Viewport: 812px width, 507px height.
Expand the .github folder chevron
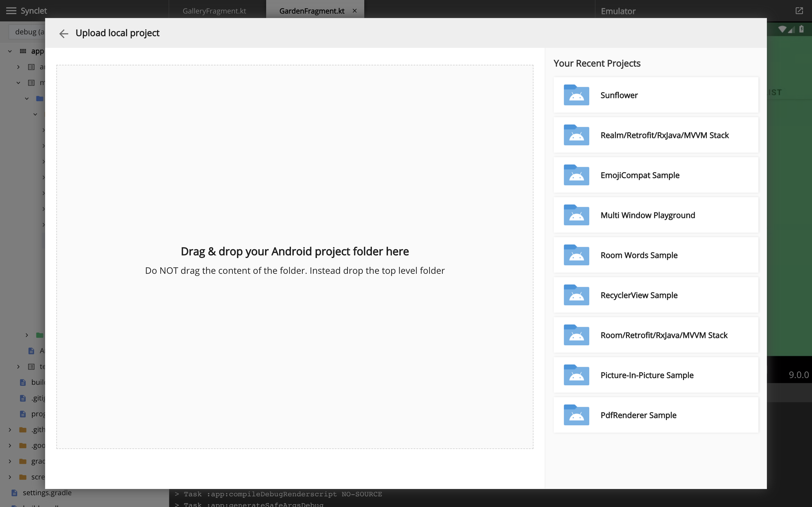click(x=10, y=430)
